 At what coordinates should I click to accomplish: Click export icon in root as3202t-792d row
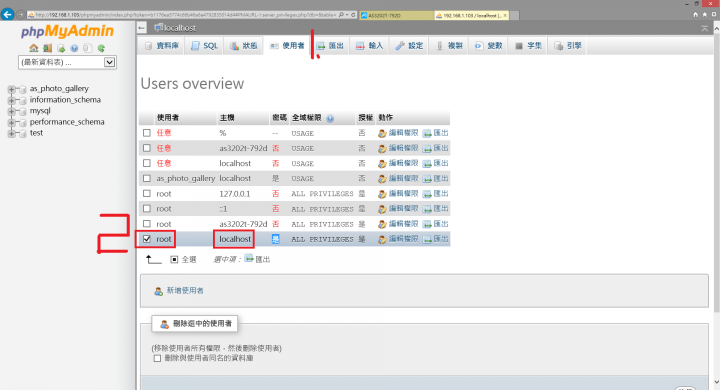[427, 224]
